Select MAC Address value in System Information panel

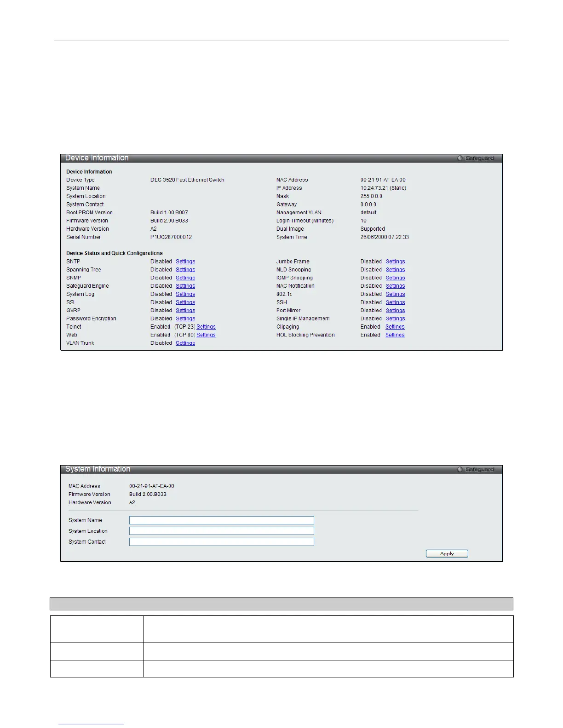coord(152,486)
